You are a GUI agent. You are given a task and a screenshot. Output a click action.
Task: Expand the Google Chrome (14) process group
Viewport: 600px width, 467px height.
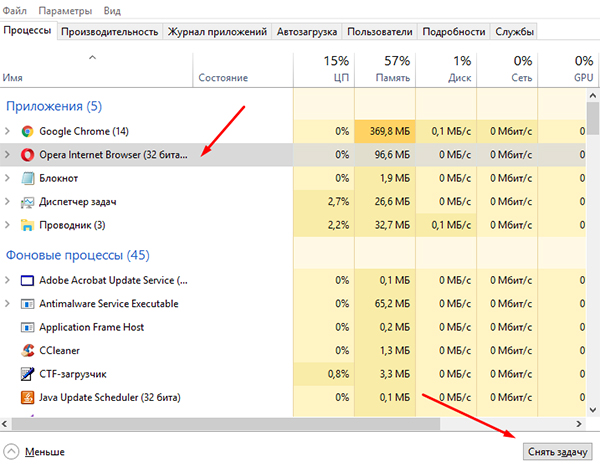coord(7,131)
